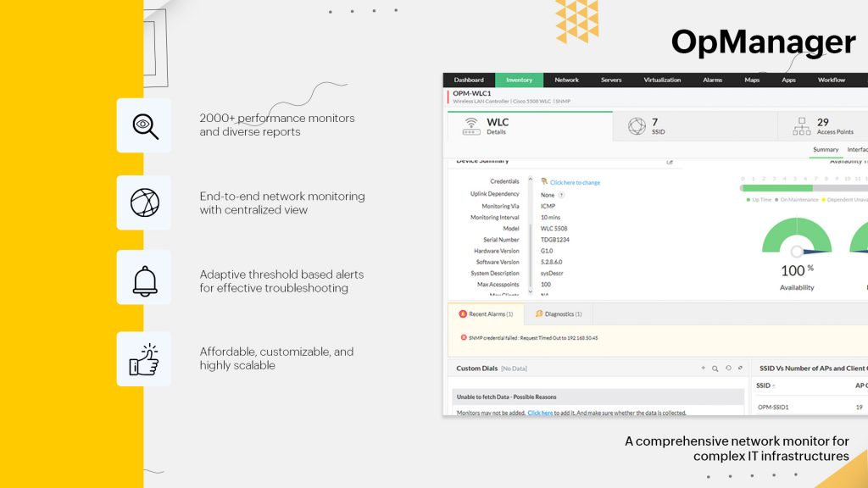Open the Workflow tab

[832, 80]
